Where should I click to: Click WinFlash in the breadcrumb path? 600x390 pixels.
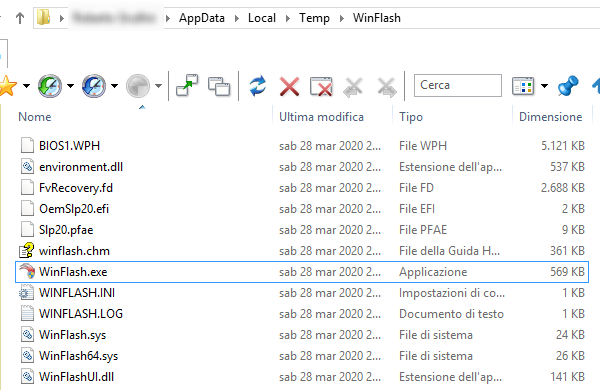(377, 18)
